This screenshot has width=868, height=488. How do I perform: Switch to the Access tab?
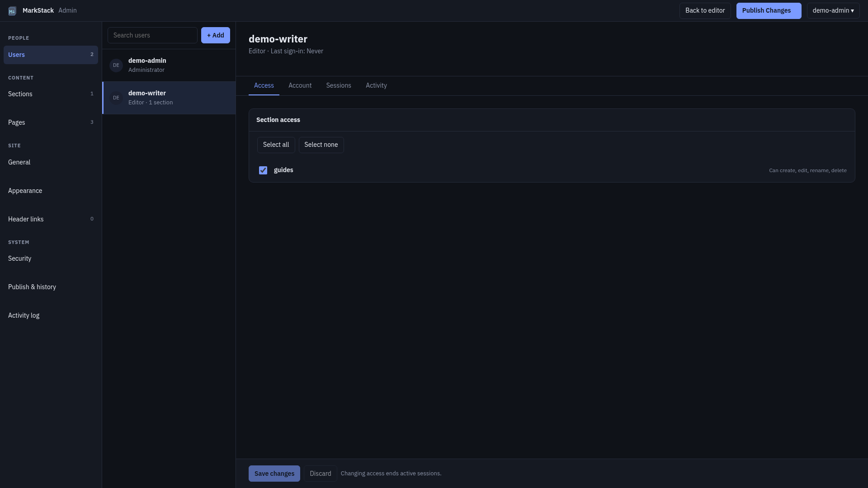(264, 86)
